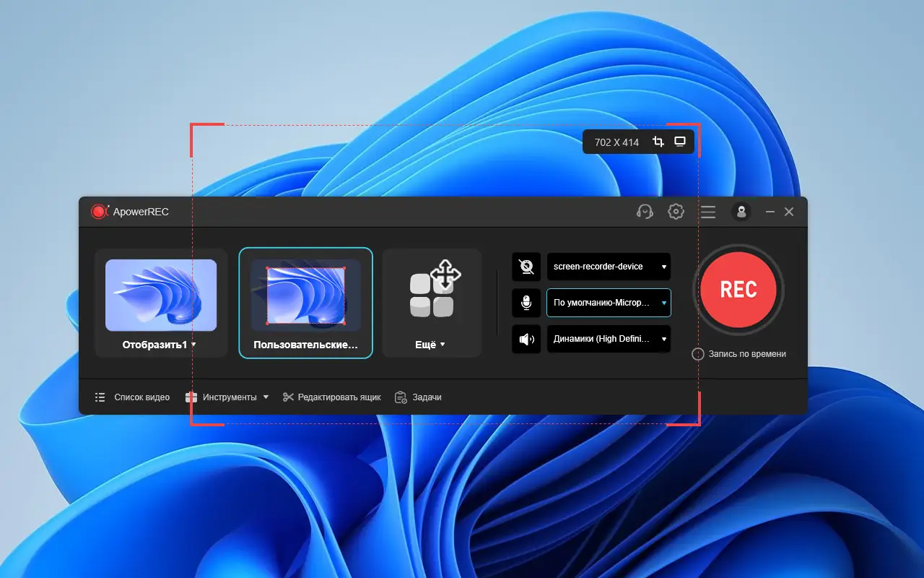Open the Инструменты menu
Screen dimensions: 924x578
click(x=227, y=397)
